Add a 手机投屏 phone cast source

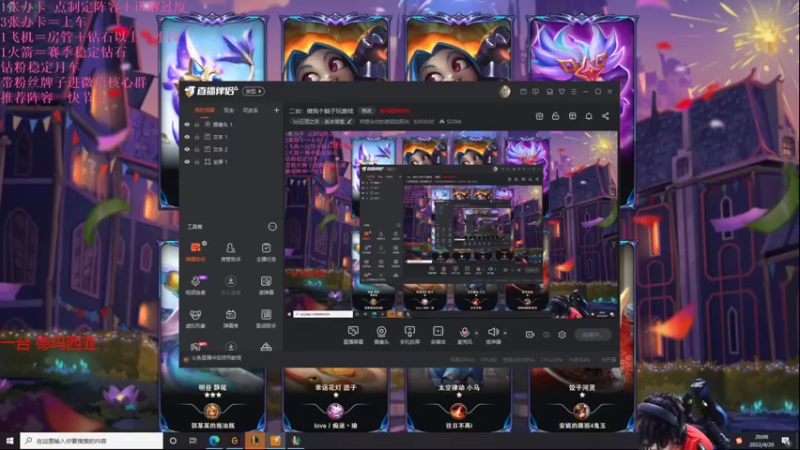409,335
